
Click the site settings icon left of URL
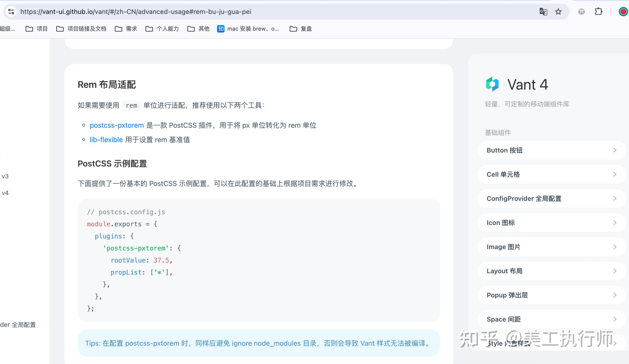(11, 11)
